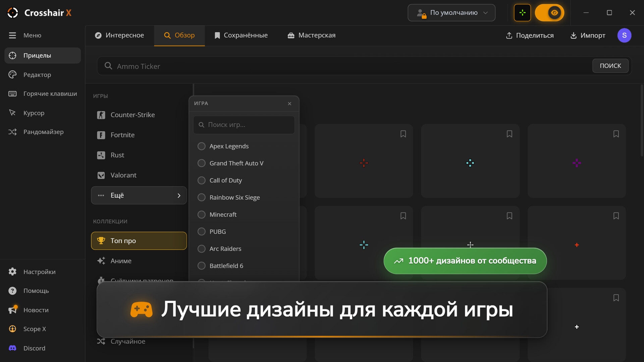Select Arc Raiders radio button

tap(202, 249)
